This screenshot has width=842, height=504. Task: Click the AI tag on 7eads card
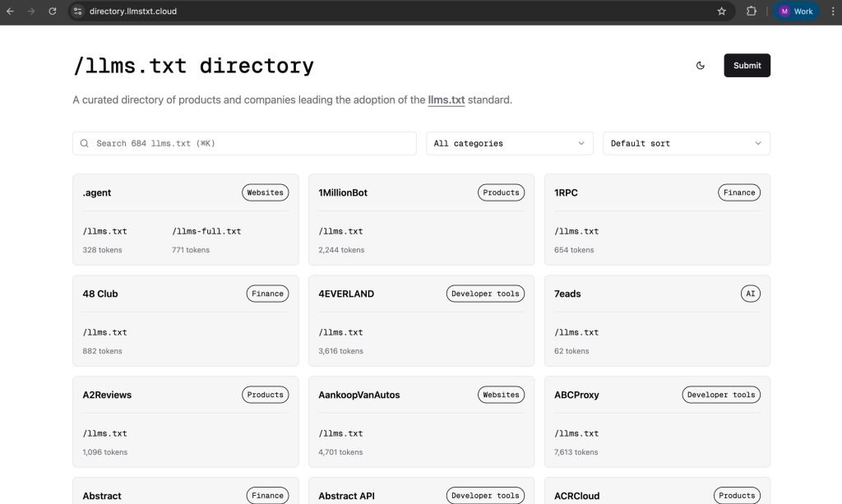coord(751,294)
